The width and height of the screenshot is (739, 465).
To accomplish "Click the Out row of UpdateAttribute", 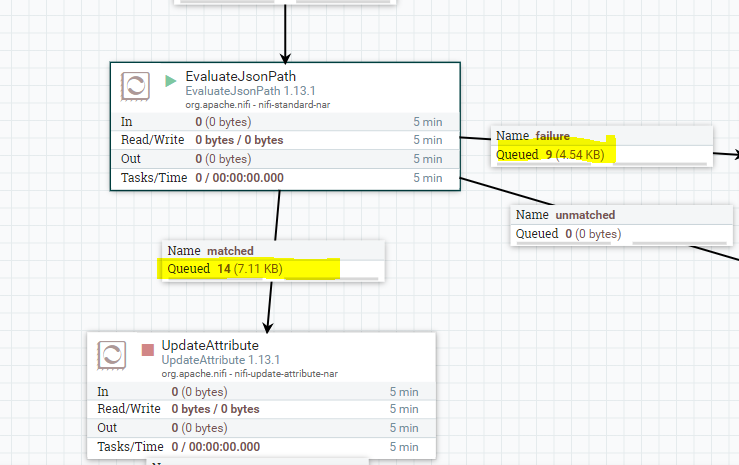I will 261,428.
